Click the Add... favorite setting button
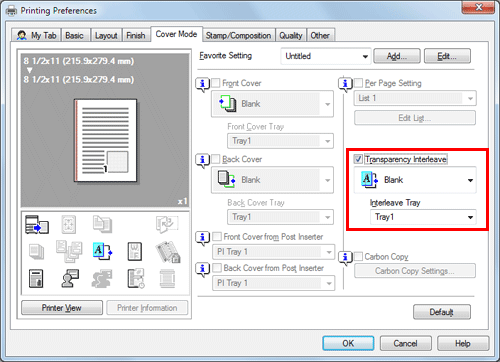 [x=397, y=56]
